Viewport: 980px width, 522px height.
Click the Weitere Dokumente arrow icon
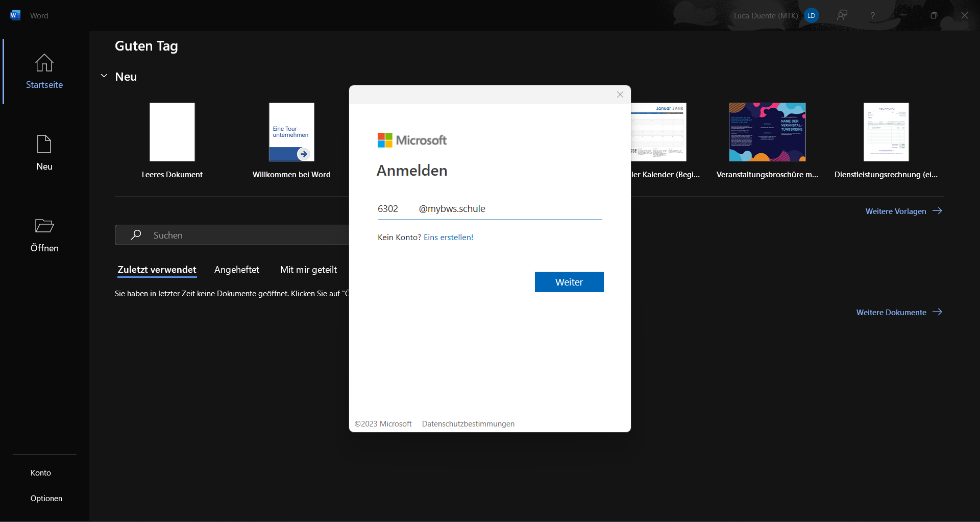point(937,312)
